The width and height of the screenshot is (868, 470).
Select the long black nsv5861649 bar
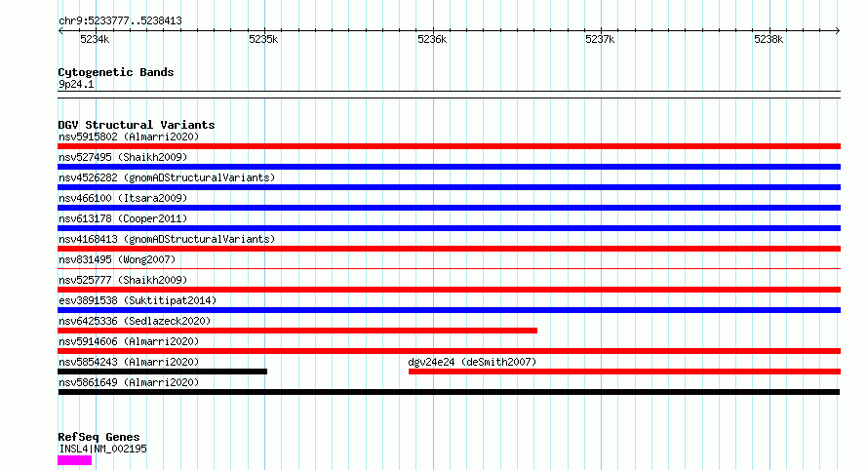coord(449,392)
